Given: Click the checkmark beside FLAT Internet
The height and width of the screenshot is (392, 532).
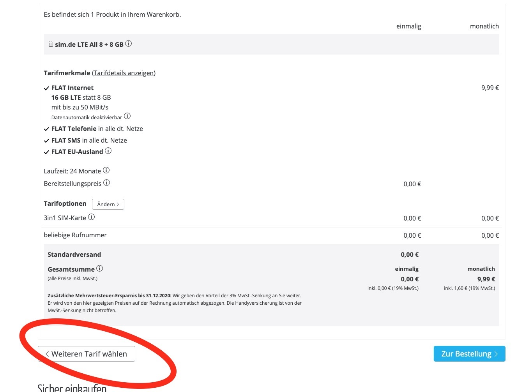Looking at the screenshot, I should (46, 88).
